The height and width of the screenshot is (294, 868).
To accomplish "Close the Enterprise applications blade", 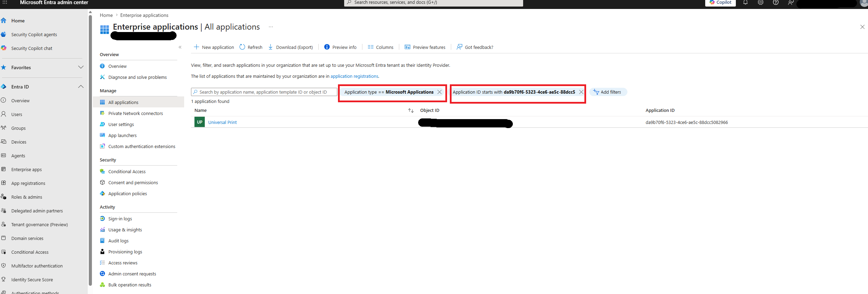I will 862,27.
